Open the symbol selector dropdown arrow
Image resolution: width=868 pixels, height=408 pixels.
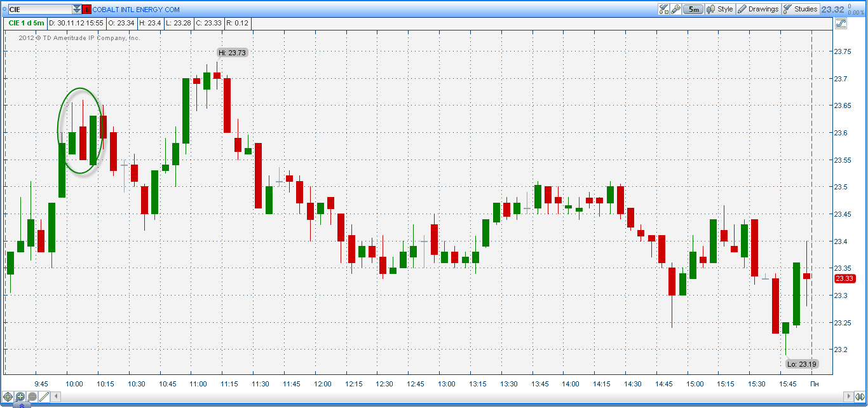coord(77,10)
